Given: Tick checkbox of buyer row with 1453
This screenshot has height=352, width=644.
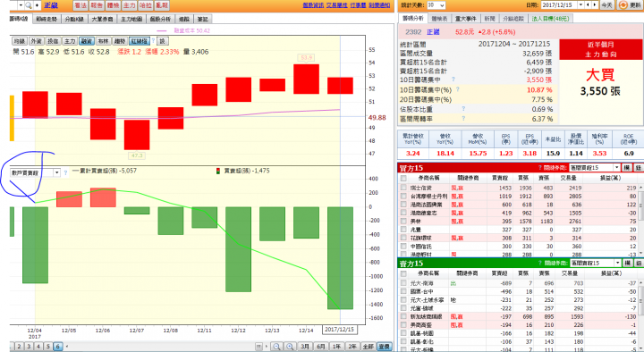Looking at the screenshot, I should coord(403,188).
